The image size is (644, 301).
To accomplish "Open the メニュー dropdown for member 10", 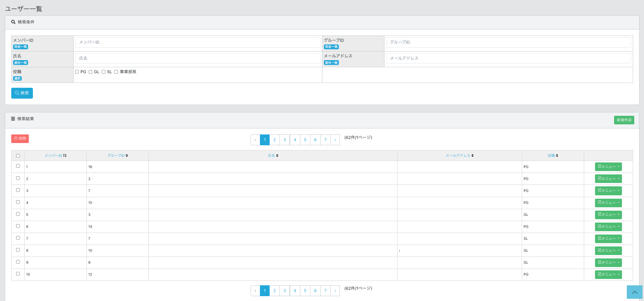I will pos(608,274).
